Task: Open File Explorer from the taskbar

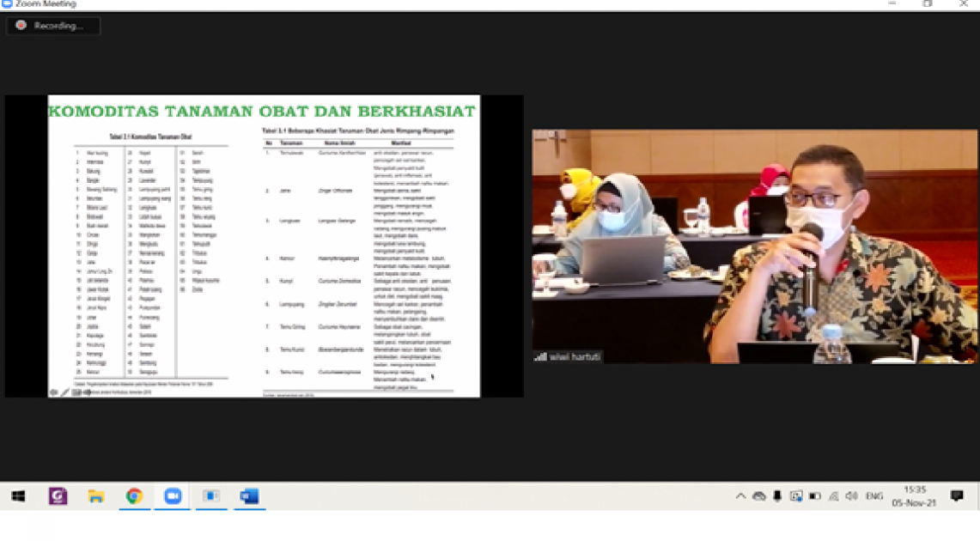Action: [x=96, y=496]
